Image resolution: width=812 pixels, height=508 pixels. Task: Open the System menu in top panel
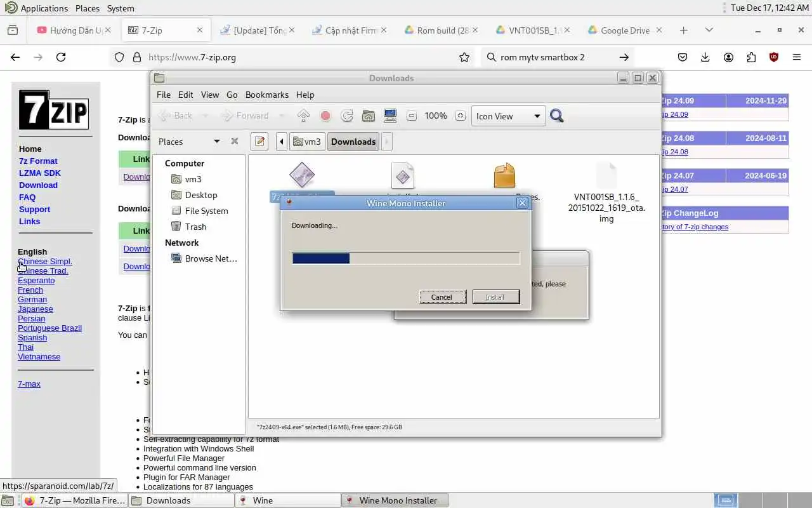point(121,8)
